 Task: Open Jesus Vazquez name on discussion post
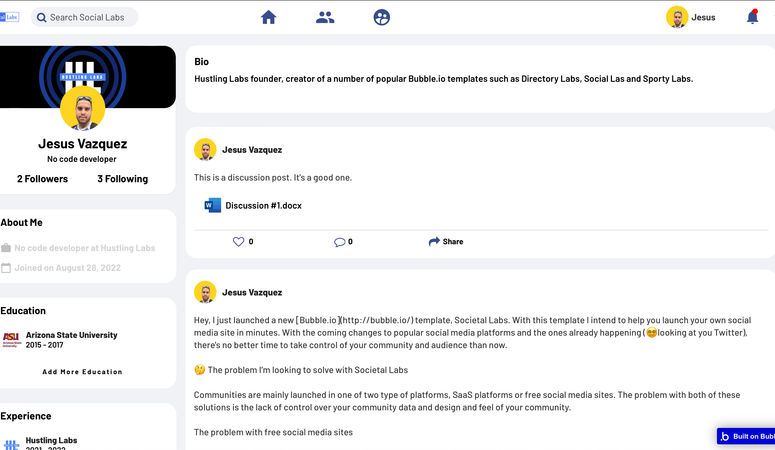252,150
